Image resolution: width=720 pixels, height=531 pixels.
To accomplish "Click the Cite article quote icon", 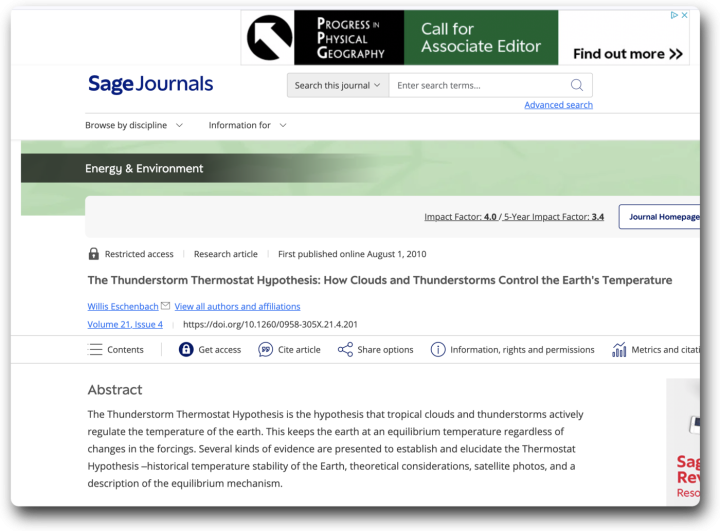I will (x=266, y=349).
